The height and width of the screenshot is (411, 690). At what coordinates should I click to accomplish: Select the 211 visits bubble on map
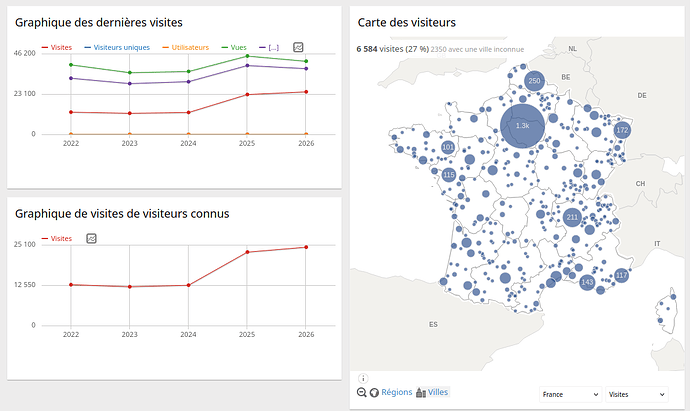click(572, 217)
